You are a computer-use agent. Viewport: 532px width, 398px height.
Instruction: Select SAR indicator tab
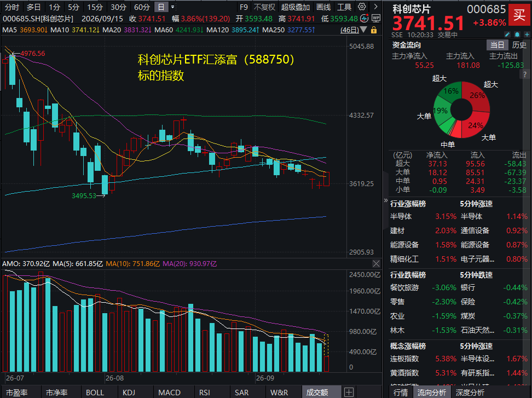point(241,392)
